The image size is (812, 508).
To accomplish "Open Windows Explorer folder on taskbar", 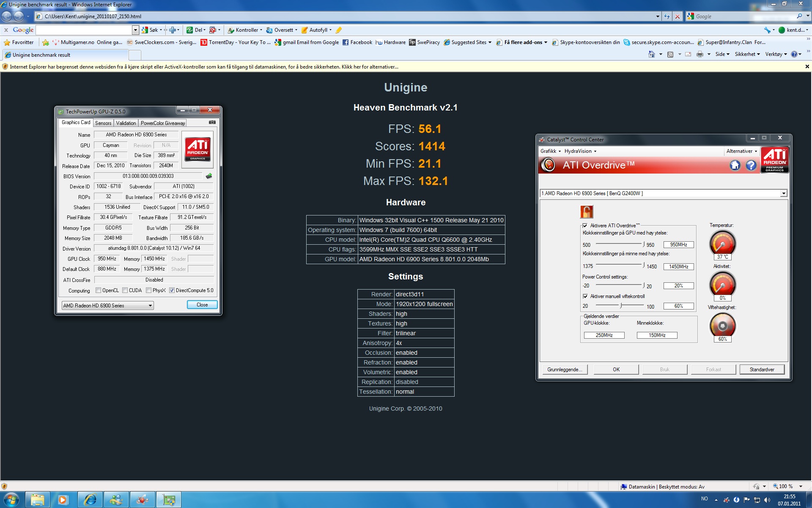I will click(38, 500).
